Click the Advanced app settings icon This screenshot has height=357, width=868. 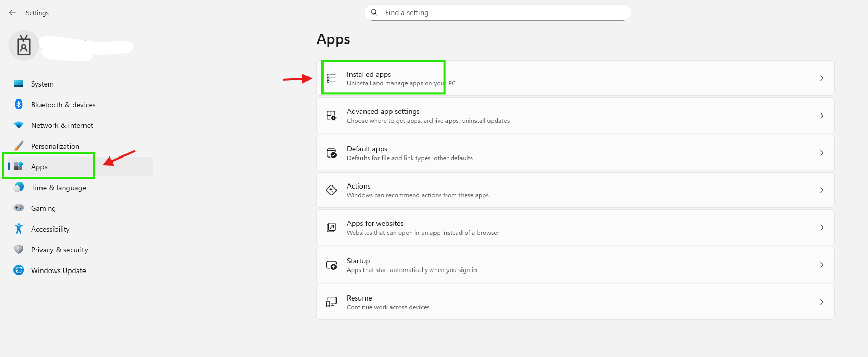pyautogui.click(x=331, y=116)
